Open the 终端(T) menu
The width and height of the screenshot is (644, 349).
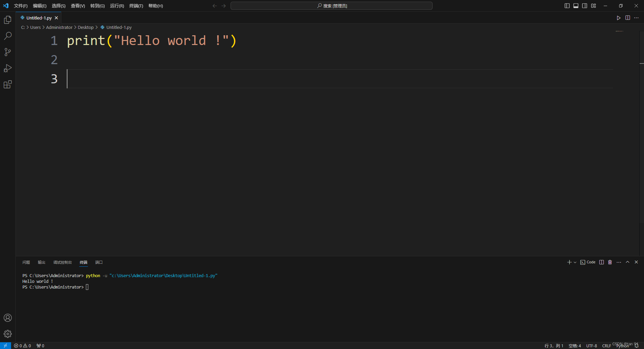pos(136,6)
